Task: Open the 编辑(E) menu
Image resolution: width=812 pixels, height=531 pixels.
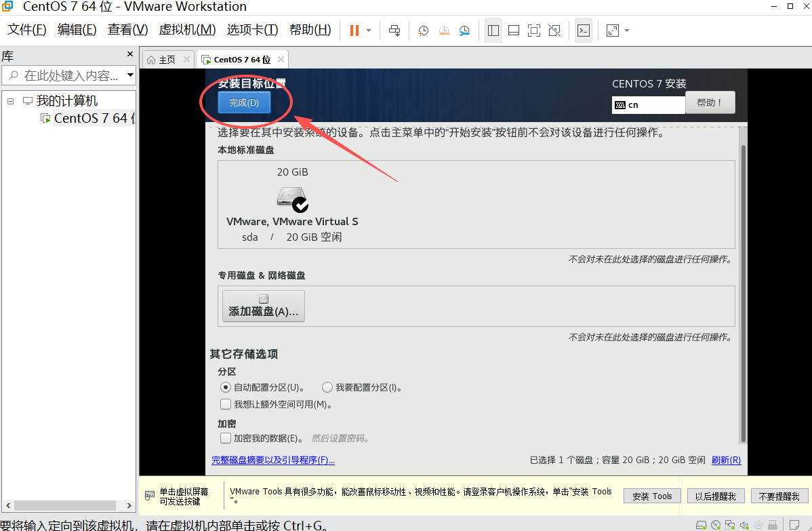Action: 77,30
